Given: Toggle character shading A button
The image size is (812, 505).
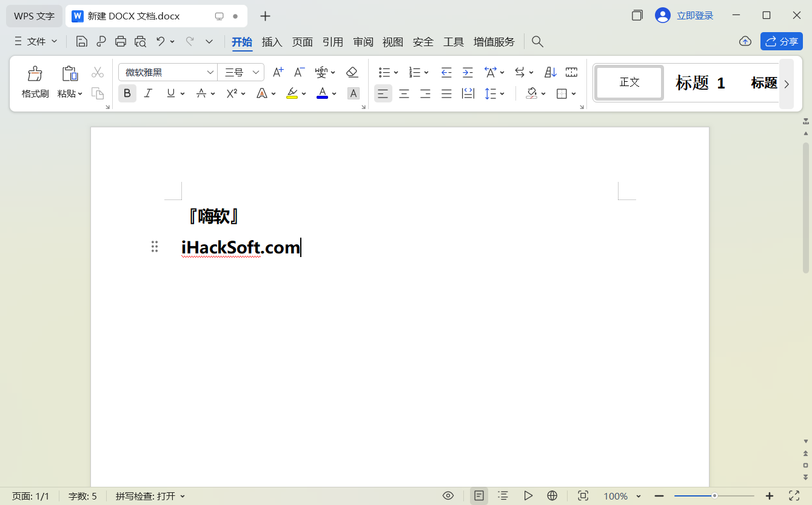Looking at the screenshot, I should tap(354, 93).
